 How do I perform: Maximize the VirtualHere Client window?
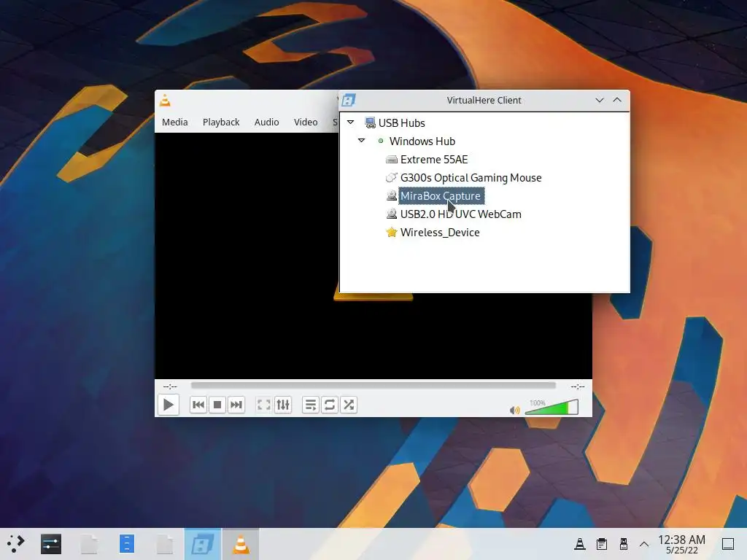[617, 100]
